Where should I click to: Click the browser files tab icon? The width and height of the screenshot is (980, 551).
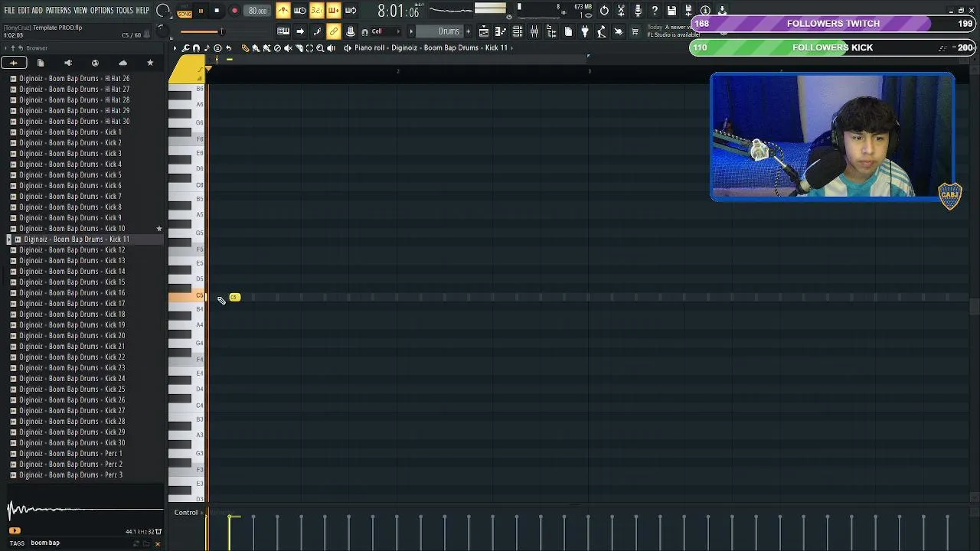(41, 63)
